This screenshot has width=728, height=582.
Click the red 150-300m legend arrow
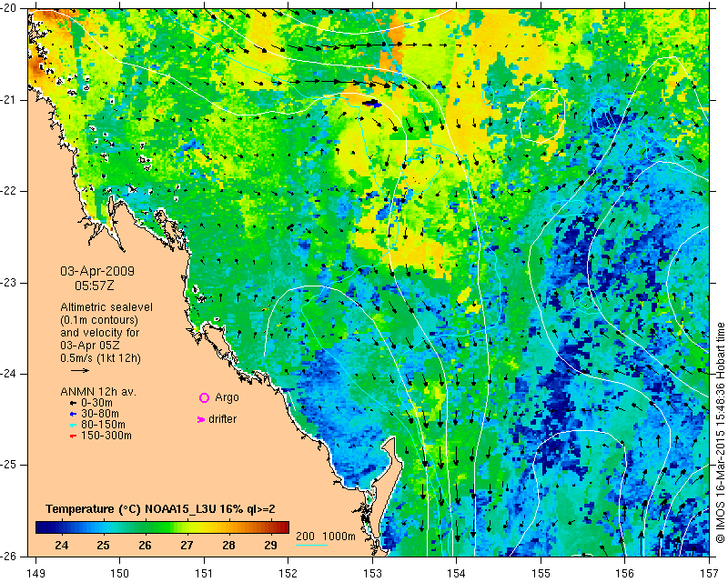coord(73,436)
